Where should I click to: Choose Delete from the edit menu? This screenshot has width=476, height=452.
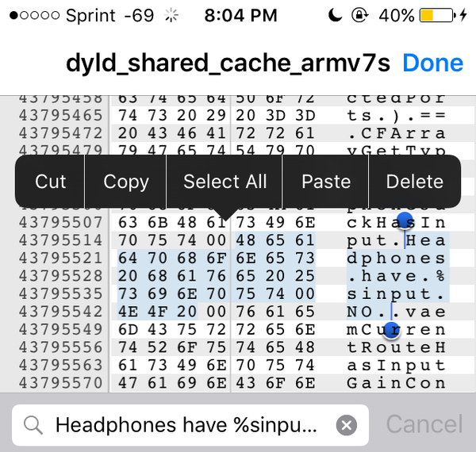pyautogui.click(x=415, y=182)
